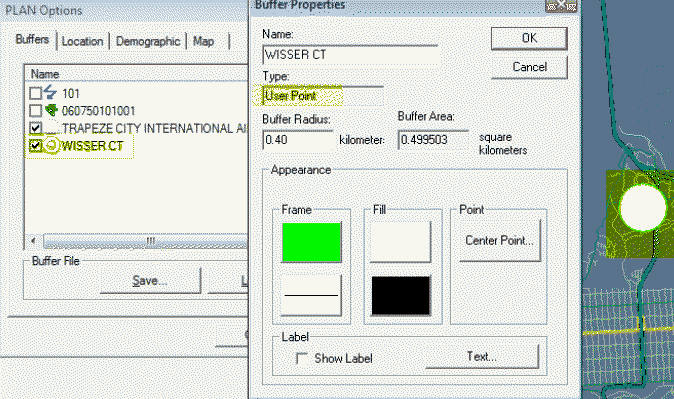Click Cancel in Buffer Properties
The image size is (674, 399).
pyautogui.click(x=529, y=67)
